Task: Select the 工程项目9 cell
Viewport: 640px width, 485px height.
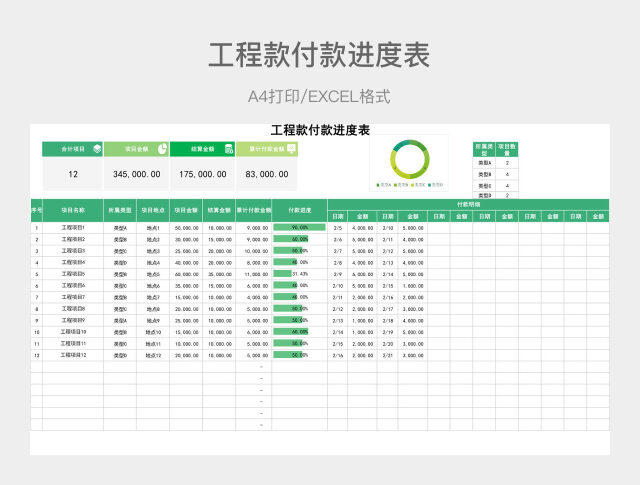Action: (x=73, y=320)
